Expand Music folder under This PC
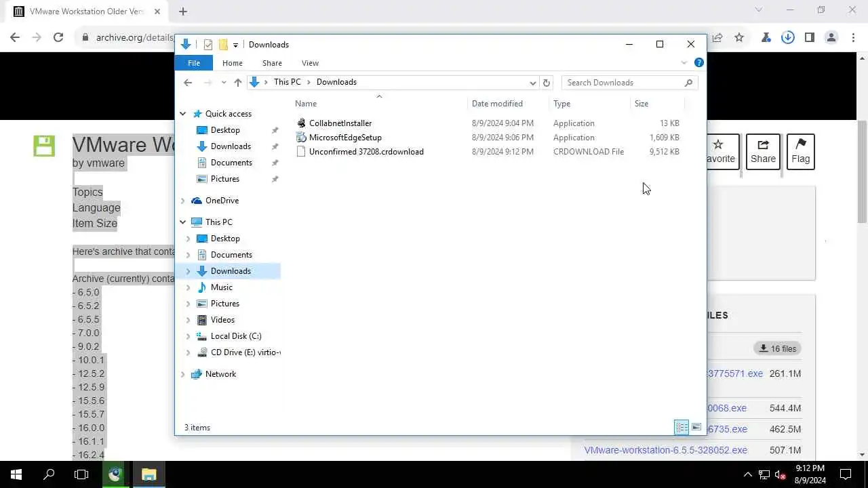 (x=189, y=287)
